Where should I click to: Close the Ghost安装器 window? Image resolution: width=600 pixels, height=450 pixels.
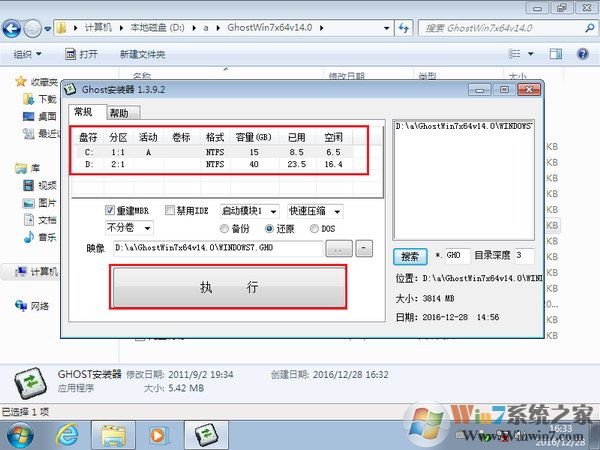pyautogui.click(x=529, y=90)
